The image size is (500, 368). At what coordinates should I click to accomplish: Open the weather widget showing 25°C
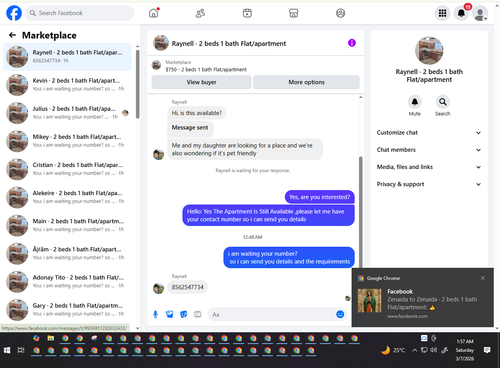[x=393, y=350]
